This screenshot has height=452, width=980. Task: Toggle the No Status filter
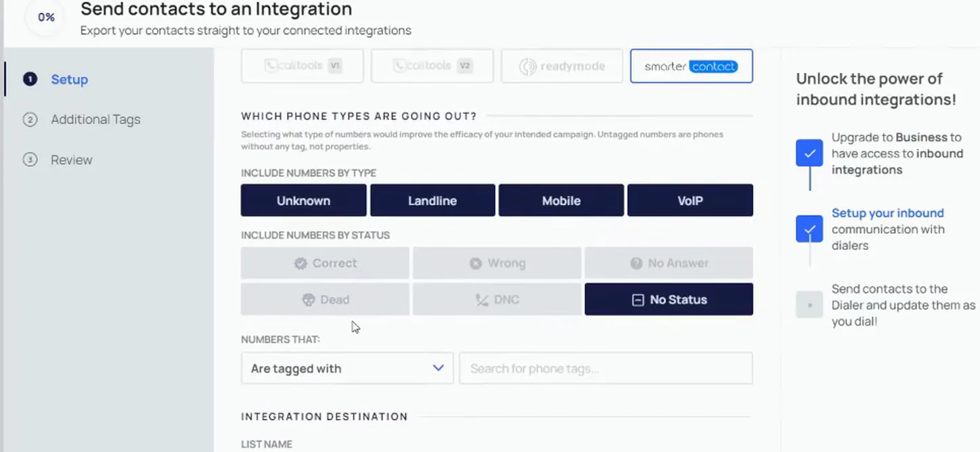click(x=669, y=299)
